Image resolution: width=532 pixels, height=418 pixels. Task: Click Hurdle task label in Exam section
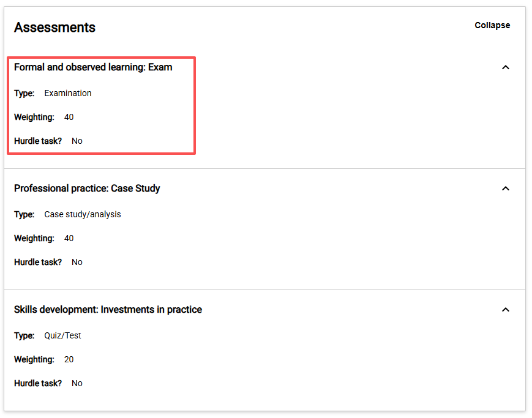(x=38, y=141)
